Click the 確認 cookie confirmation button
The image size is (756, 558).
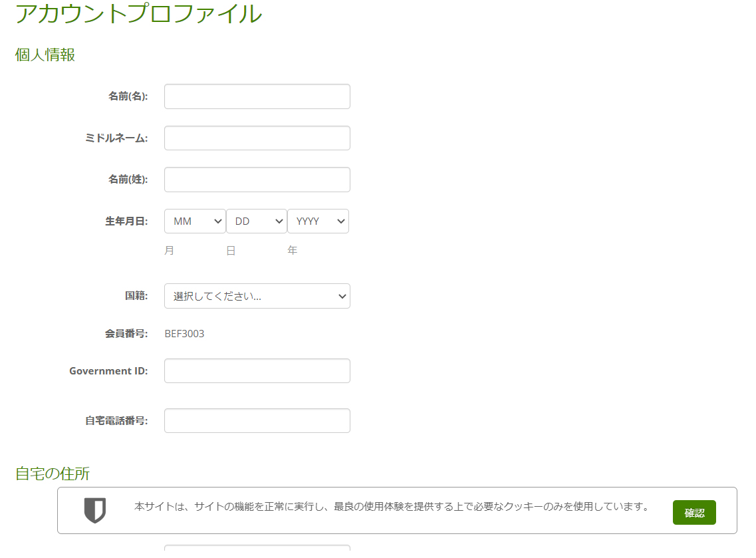point(694,512)
